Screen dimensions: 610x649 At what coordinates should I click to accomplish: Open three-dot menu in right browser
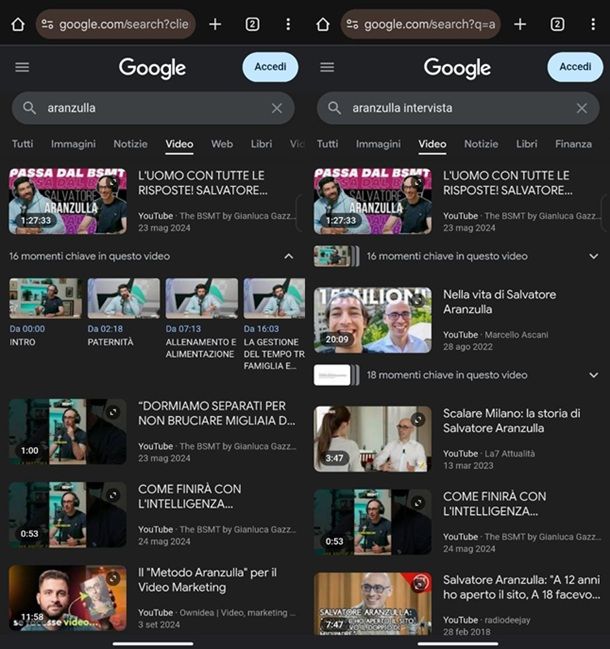click(x=593, y=24)
